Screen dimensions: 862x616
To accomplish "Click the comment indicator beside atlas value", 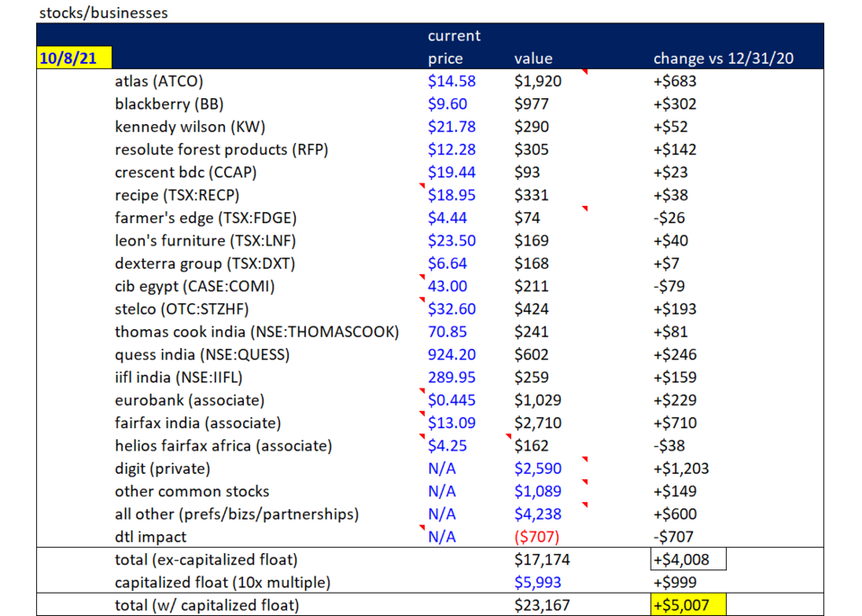I will click(x=585, y=72).
